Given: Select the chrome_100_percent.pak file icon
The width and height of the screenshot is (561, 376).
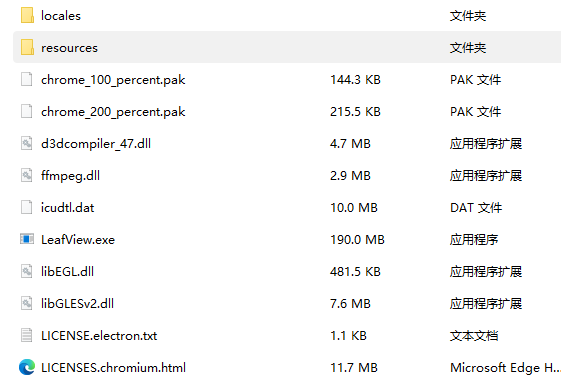Looking at the screenshot, I should pos(26,79).
